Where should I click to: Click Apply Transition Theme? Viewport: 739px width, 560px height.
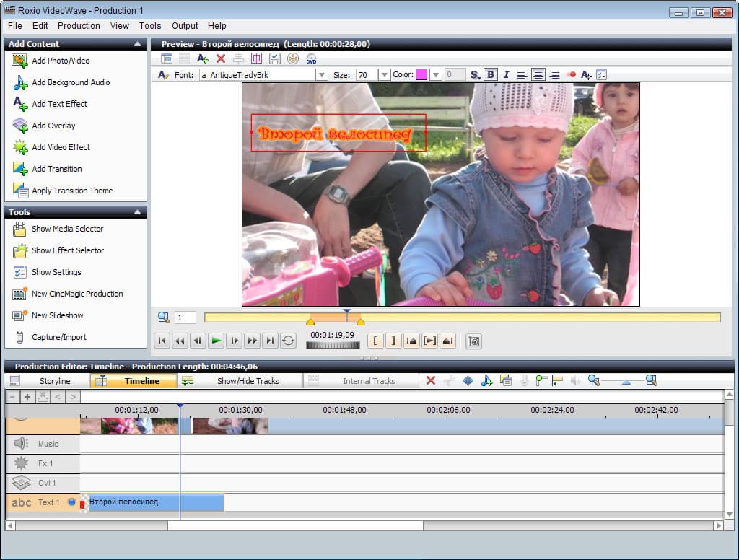[72, 191]
